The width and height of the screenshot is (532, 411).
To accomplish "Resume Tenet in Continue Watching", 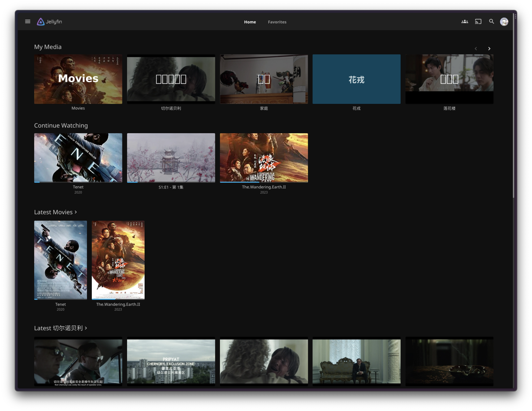I will coord(78,158).
